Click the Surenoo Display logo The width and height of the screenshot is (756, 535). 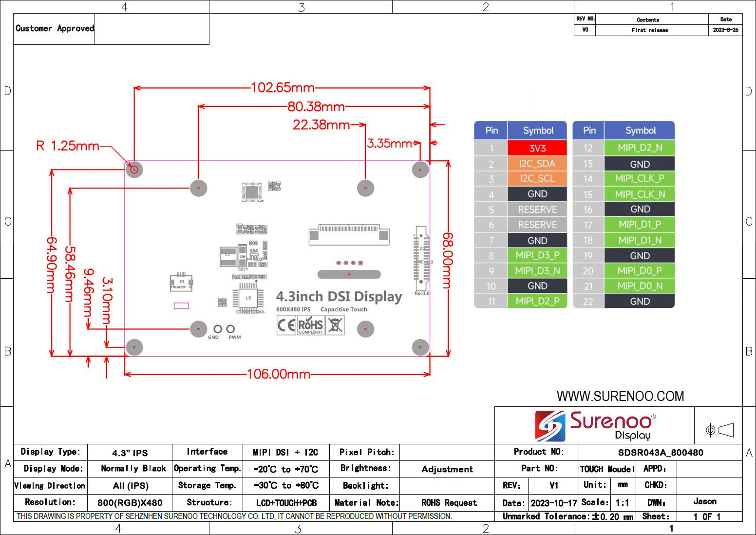coord(595,425)
